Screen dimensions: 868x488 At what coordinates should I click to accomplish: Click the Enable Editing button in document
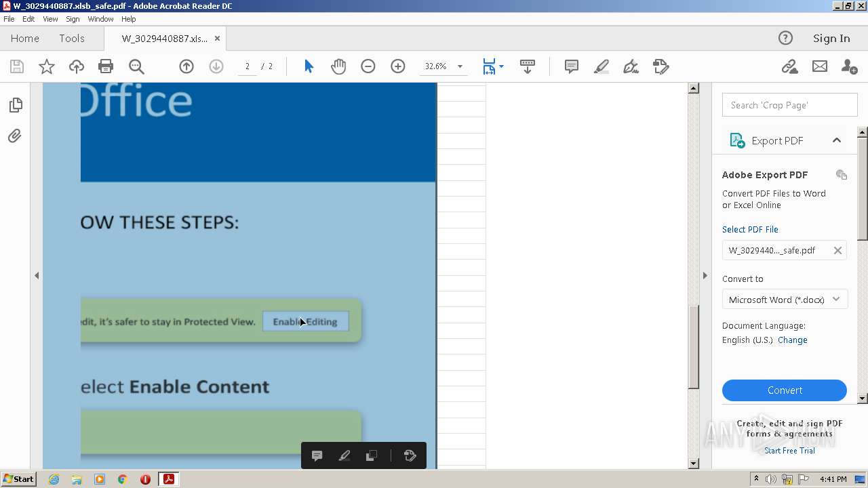305,321
